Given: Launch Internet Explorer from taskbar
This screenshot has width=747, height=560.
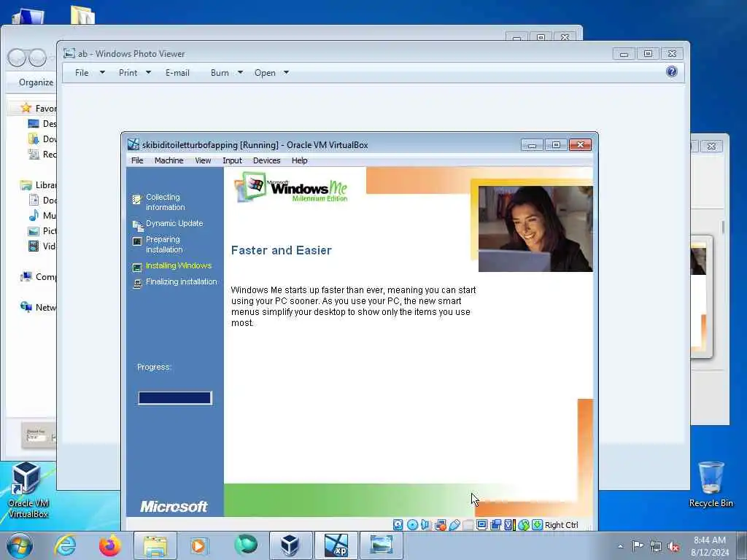Looking at the screenshot, I should (x=65, y=545).
